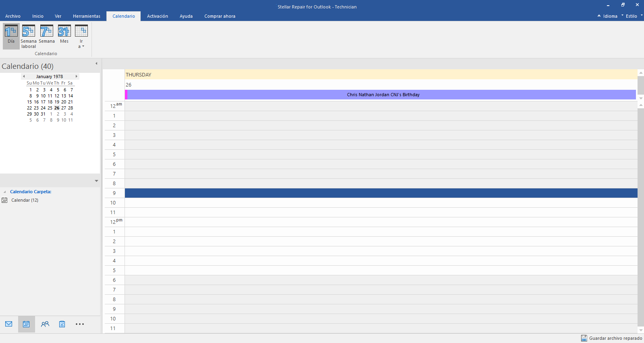Select January 31 in mini calendar
The width and height of the screenshot is (644, 343).
43,114
